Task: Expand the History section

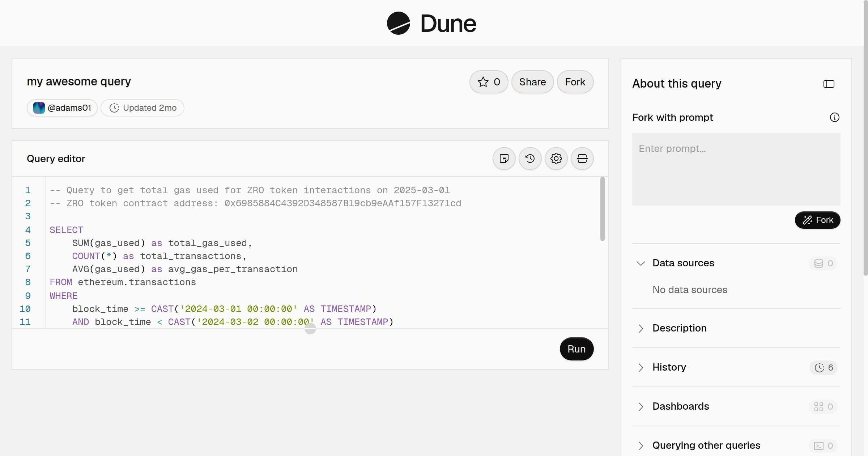Action: pyautogui.click(x=641, y=367)
